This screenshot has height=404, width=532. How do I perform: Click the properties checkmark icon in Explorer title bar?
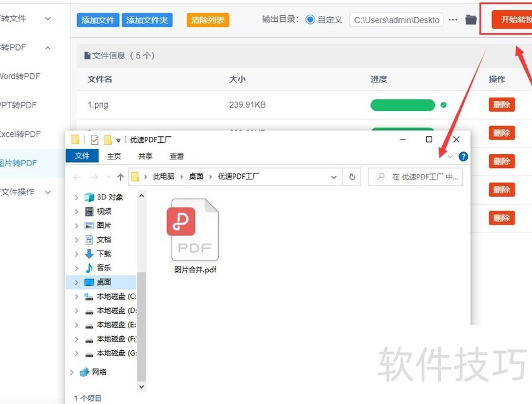click(x=94, y=140)
